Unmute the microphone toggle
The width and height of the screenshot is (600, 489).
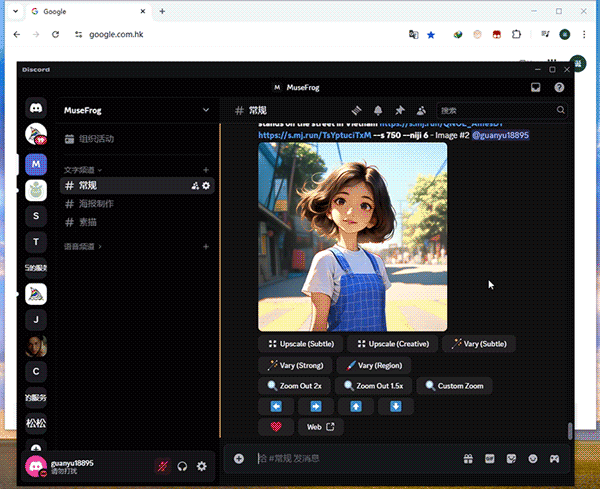click(162, 466)
